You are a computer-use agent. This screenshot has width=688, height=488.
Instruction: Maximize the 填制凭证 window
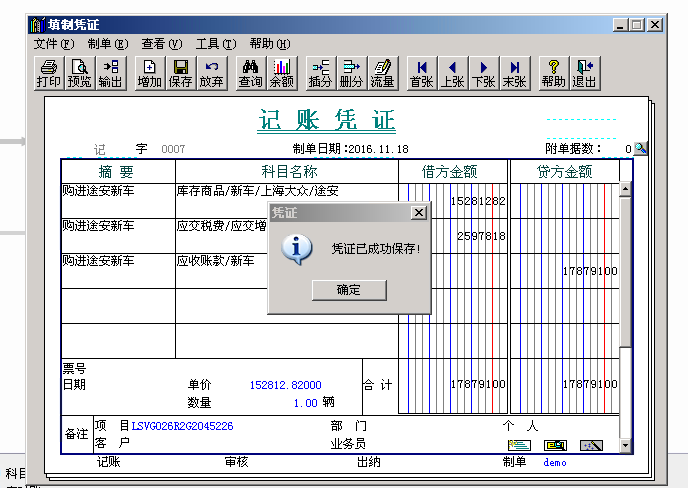637,25
